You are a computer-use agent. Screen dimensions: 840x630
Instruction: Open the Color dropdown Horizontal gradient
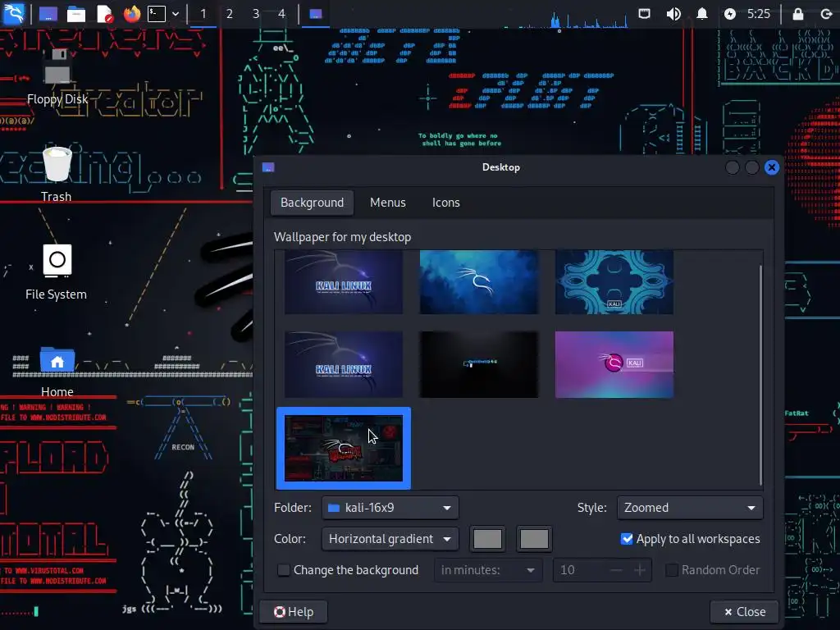pos(390,539)
